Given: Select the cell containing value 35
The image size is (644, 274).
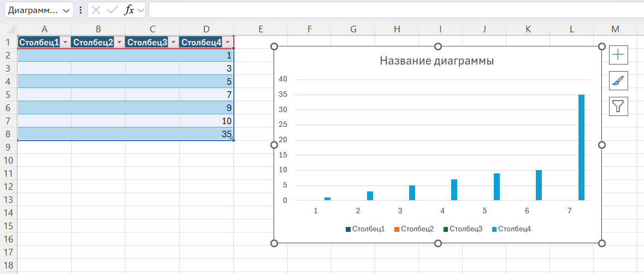Looking at the screenshot, I should click(206, 133).
